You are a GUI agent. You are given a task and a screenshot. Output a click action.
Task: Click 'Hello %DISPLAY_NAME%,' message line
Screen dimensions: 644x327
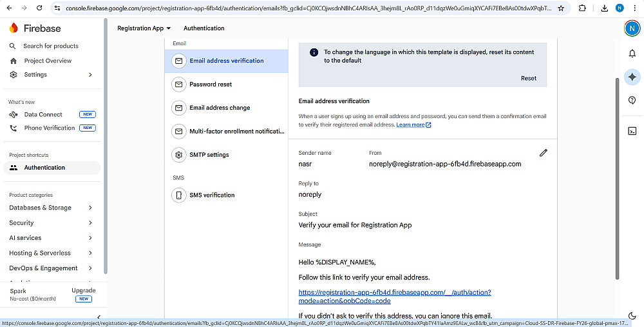337,262
